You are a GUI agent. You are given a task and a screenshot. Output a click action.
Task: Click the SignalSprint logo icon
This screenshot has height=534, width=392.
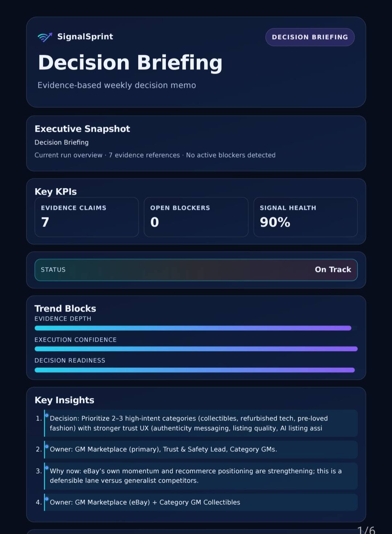click(x=45, y=37)
